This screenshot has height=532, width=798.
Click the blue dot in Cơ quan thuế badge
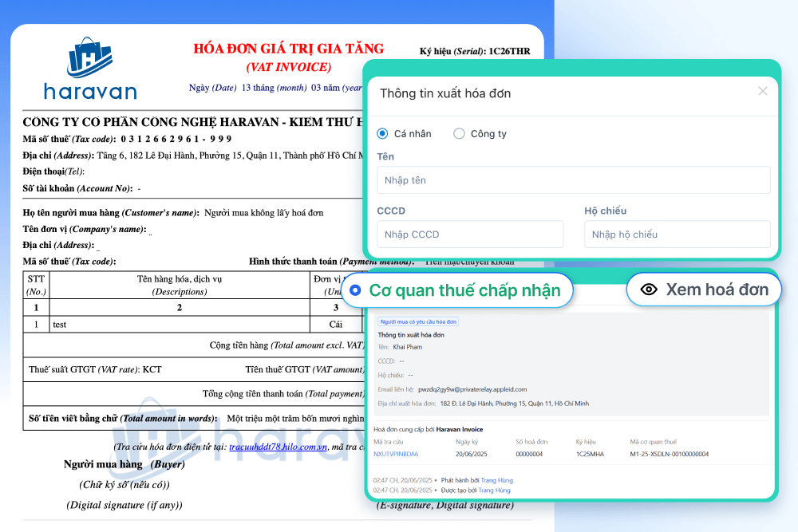tap(355, 290)
